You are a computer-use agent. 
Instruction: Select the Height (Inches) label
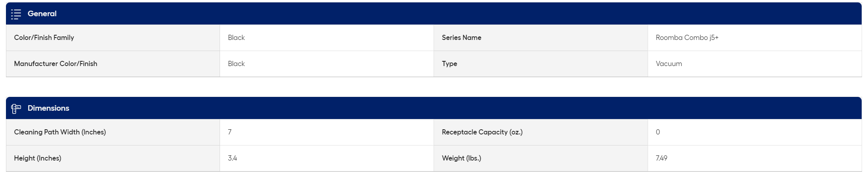pos(38,158)
